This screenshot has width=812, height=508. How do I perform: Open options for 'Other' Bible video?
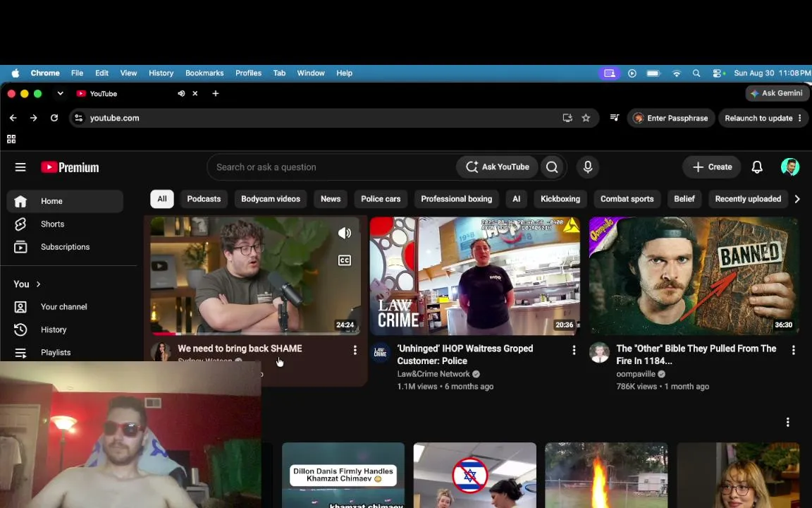click(794, 351)
